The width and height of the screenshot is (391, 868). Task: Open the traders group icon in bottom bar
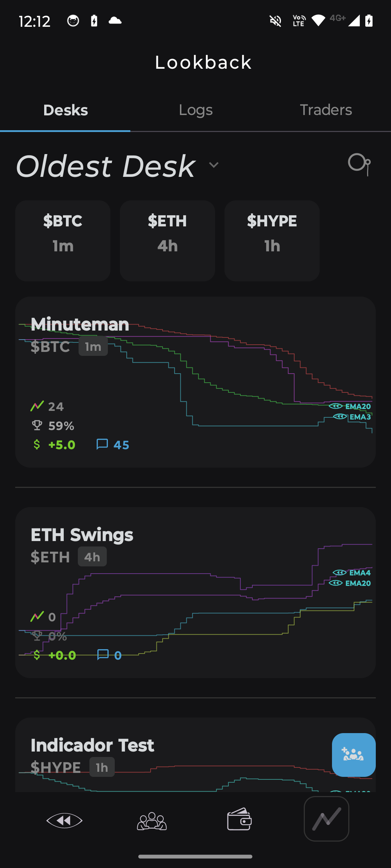point(152,821)
